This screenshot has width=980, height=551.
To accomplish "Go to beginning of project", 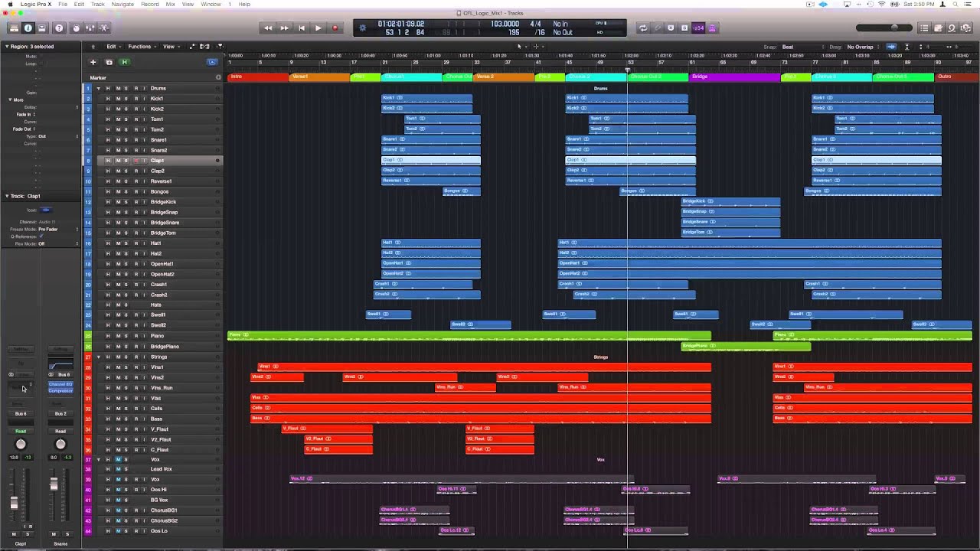I will [301, 28].
